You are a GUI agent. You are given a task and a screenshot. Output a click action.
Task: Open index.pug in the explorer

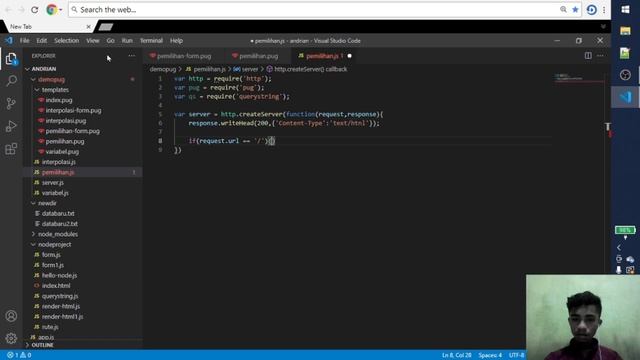click(59, 100)
